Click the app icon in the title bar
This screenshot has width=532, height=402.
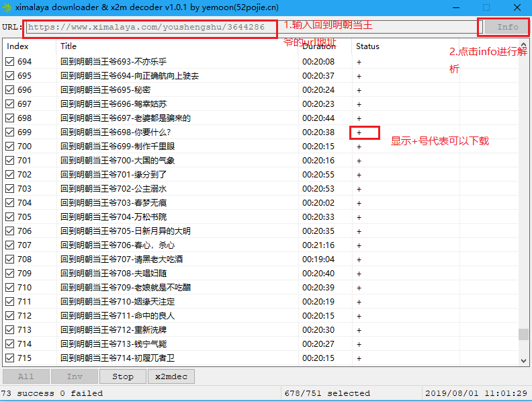click(x=7, y=7)
